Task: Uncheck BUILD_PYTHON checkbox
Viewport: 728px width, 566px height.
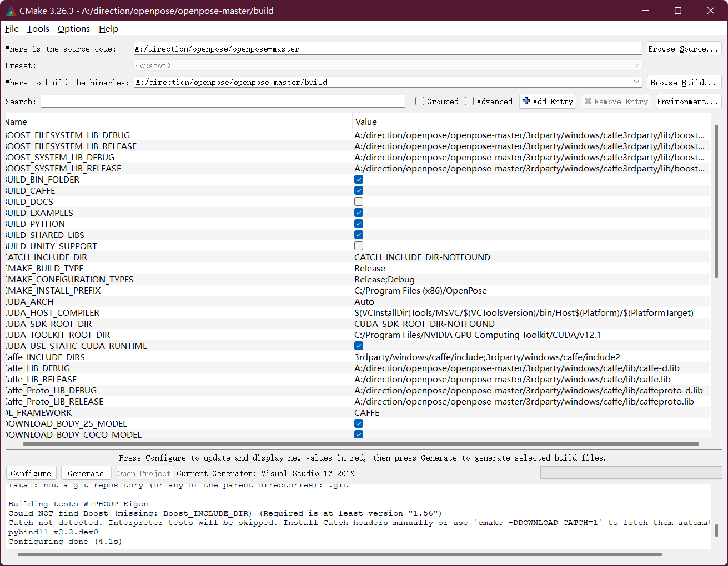Action: tap(359, 224)
